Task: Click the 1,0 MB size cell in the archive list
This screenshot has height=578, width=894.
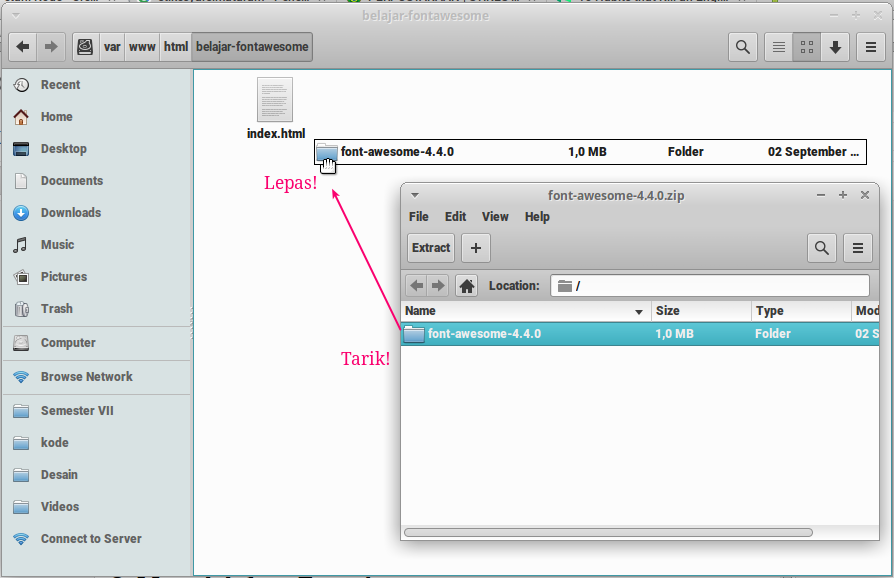Action: coord(674,334)
